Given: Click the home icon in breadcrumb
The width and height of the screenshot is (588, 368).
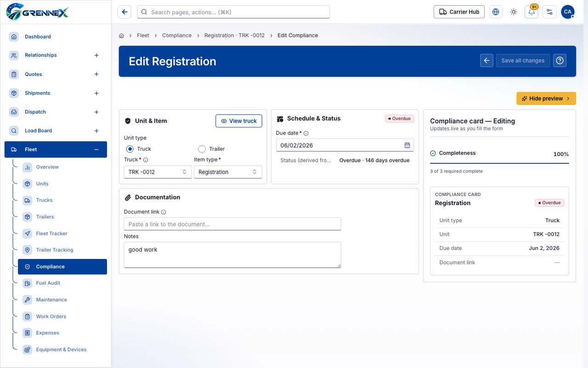Looking at the screenshot, I should (122, 35).
